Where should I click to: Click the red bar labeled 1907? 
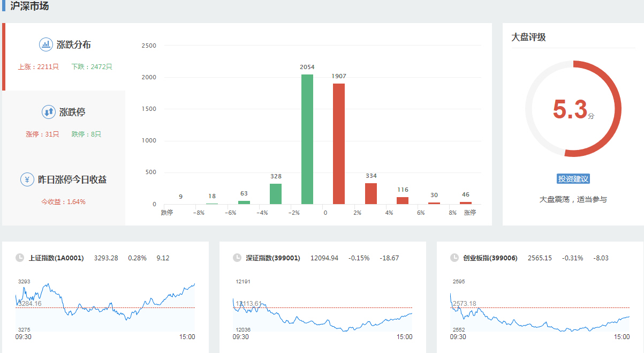click(x=339, y=144)
